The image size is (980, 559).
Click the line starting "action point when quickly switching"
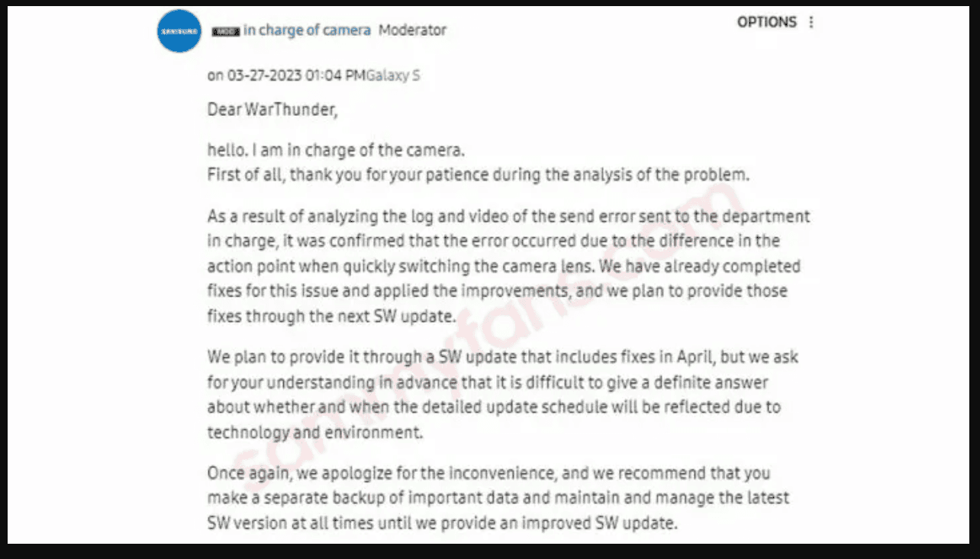(504, 267)
